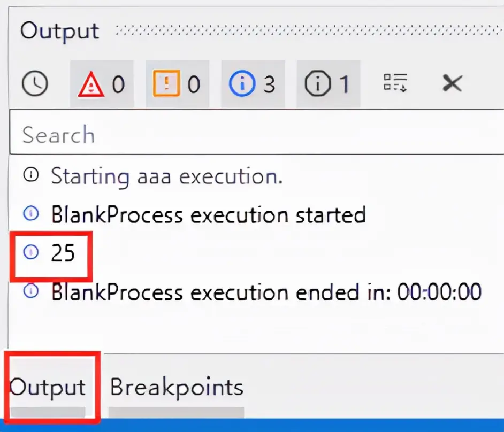The image size is (504, 432).
Task: Select the 'BlankProcess execution started' log entry
Action: click(x=256, y=214)
